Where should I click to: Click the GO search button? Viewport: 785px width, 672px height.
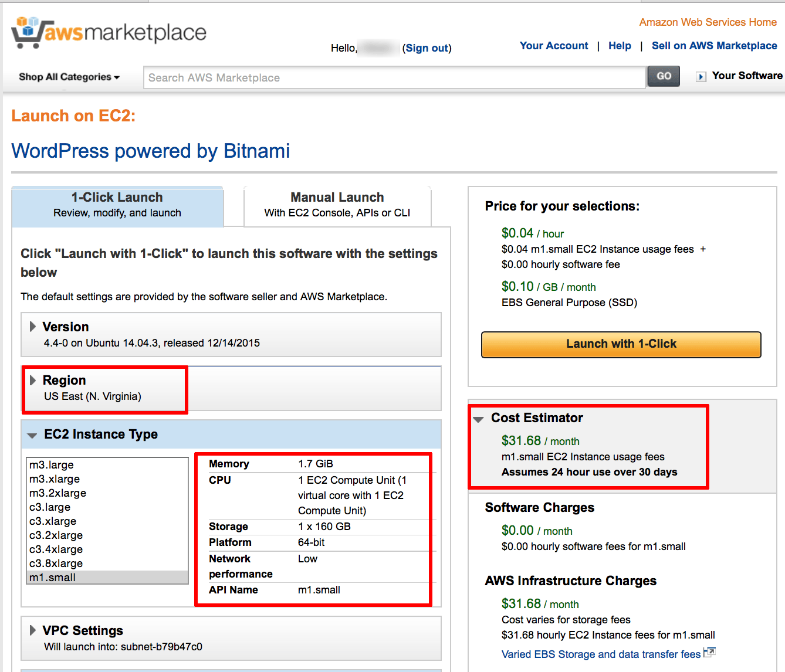pyautogui.click(x=664, y=76)
